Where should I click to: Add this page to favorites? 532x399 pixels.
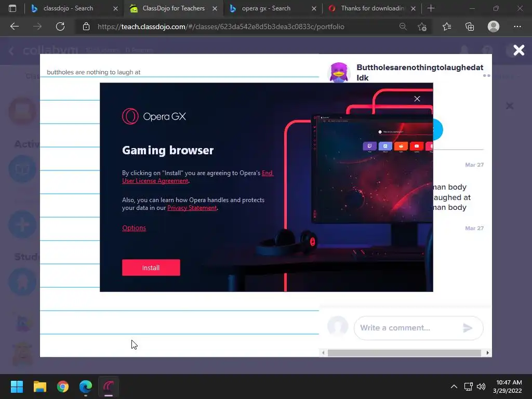point(422,26)
